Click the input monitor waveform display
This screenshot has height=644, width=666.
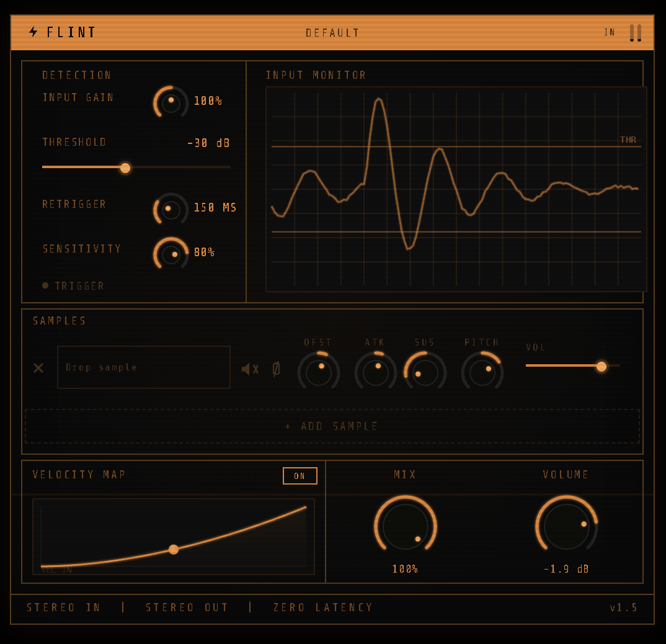click(x=456, y=189)
